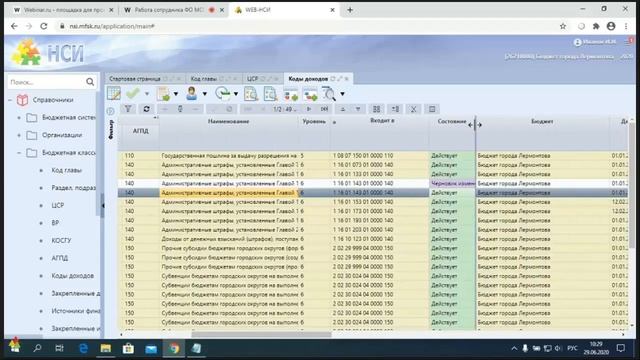640x360 pixels.
Task: Select ВР in the sidebar tree
Action: pos(55,223)
